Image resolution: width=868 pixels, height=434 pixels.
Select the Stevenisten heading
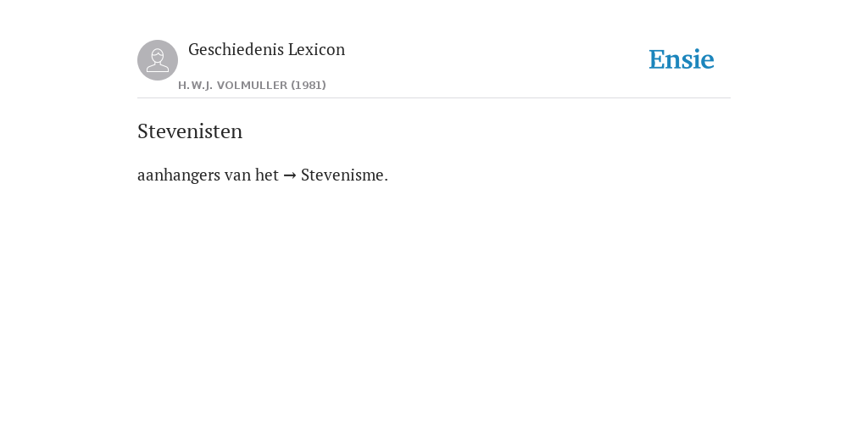pyautogui.click(x=190, y=131)
